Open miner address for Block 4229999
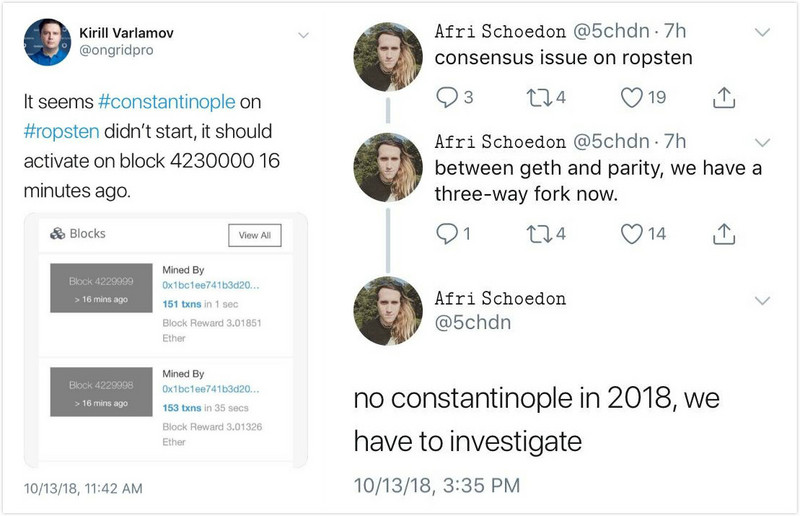Viewport: 800px width, 516px height. [x=211, y=285]
